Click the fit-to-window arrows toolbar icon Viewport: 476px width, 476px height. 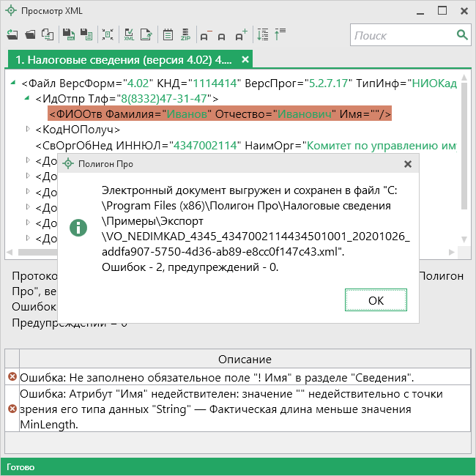click(x=108, y=34)
